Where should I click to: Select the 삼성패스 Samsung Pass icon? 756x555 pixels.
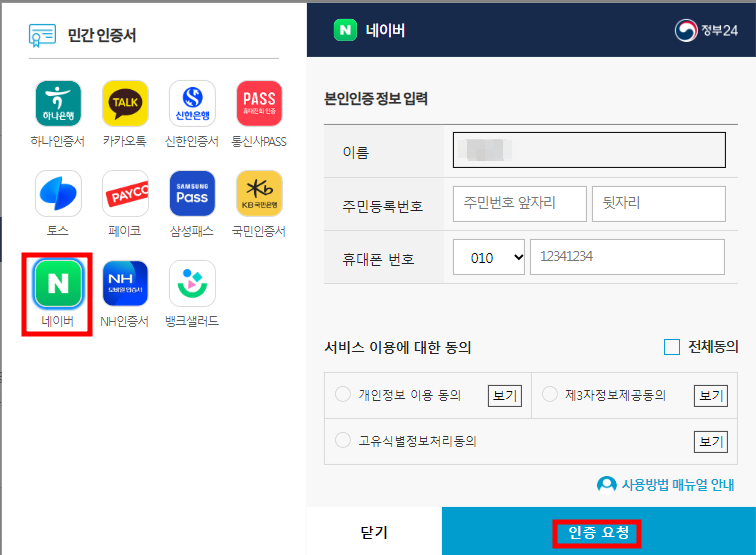click(192, 193)
